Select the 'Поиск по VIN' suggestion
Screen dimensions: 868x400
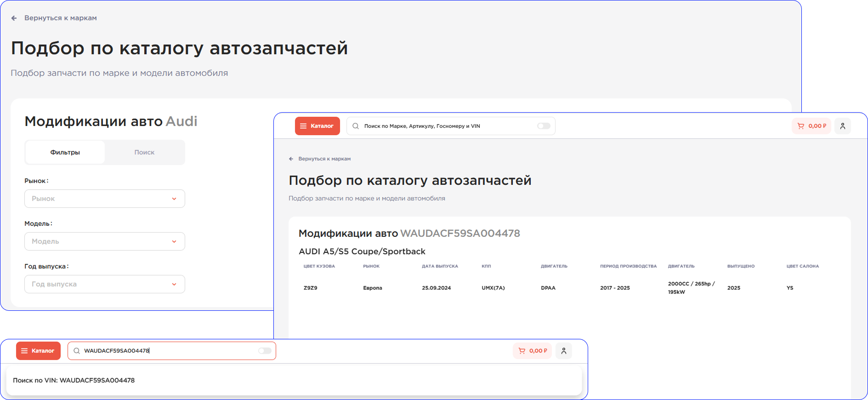74,380
